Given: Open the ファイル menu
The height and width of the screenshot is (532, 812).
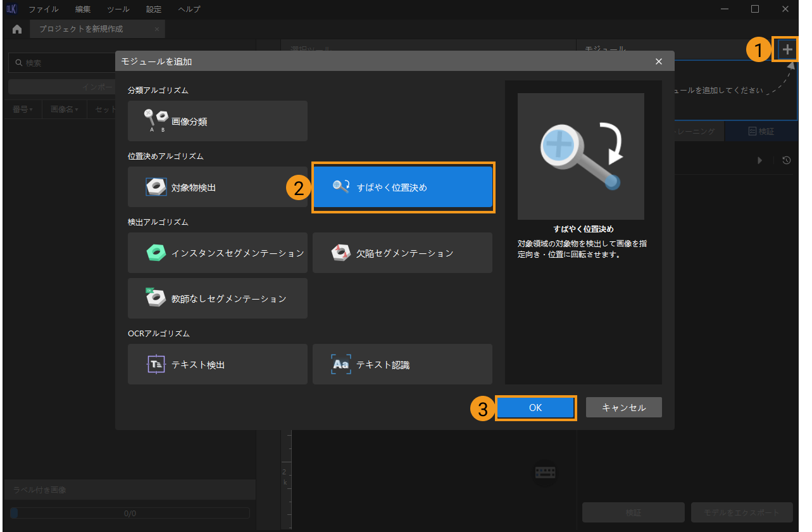Looking at the screenshot, I should pyautogui.click(x=43, y=9).
